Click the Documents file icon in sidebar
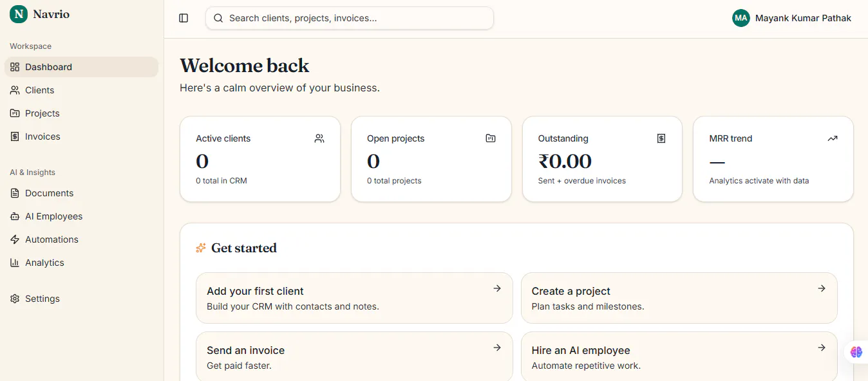 click(15, 193)
